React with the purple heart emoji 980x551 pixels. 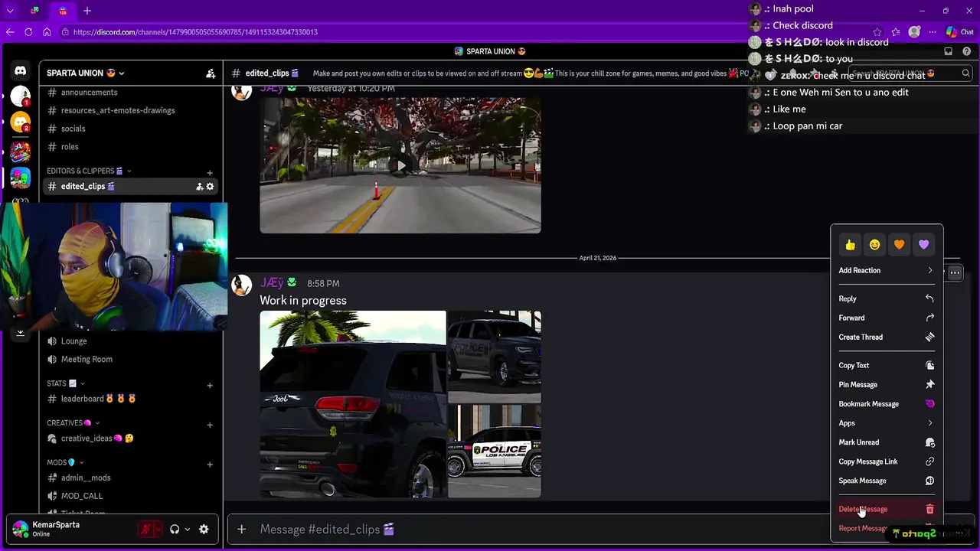pyautogui.click(x=923, y=245)
